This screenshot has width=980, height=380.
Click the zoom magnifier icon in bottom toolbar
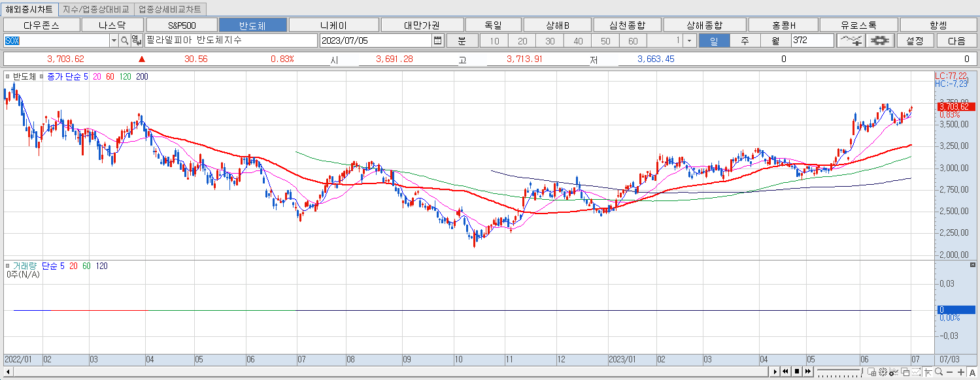tap(938, 373)
